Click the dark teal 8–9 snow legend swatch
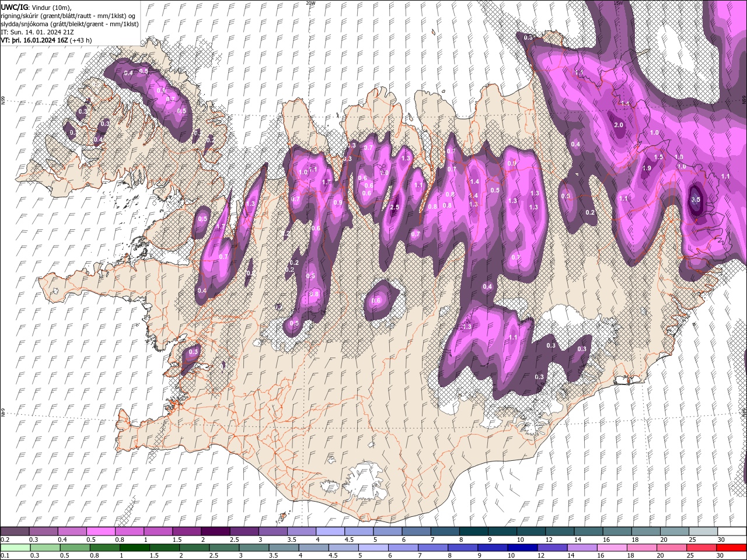 click(473, 531)
